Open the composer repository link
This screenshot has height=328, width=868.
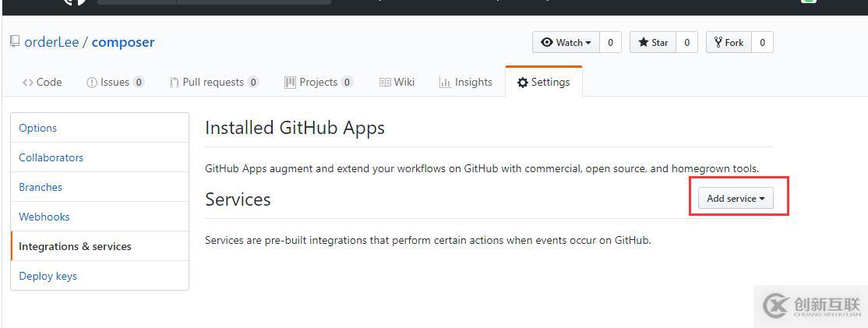[x=123, y=42]
